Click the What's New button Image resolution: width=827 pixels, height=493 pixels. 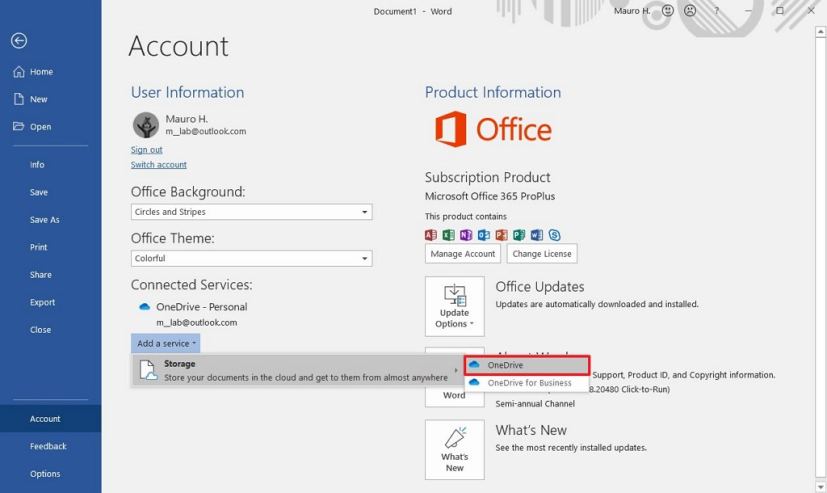(x=455, y=450)
